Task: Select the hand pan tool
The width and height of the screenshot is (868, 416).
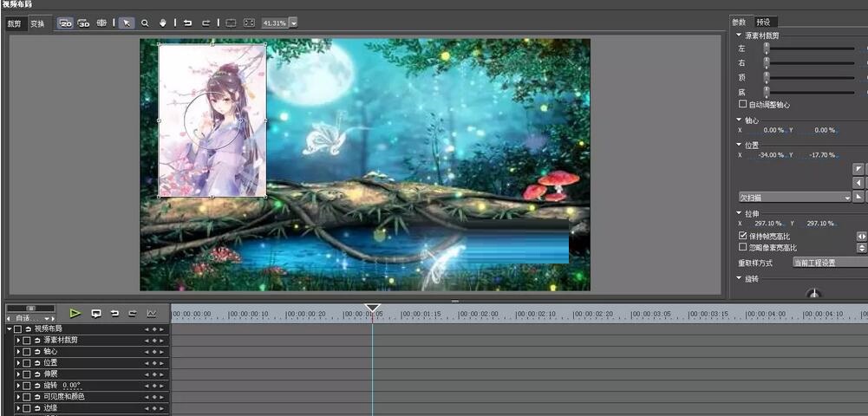Action: coord(161,23)
